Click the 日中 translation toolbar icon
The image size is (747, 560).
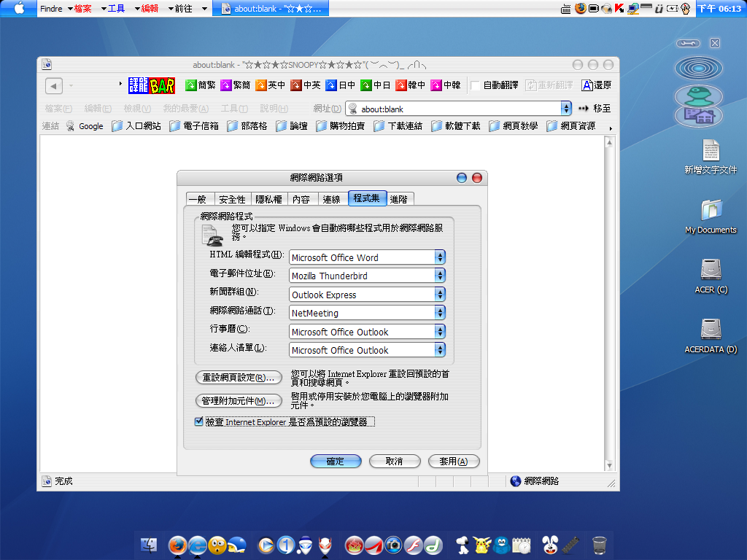pos(331,85)
